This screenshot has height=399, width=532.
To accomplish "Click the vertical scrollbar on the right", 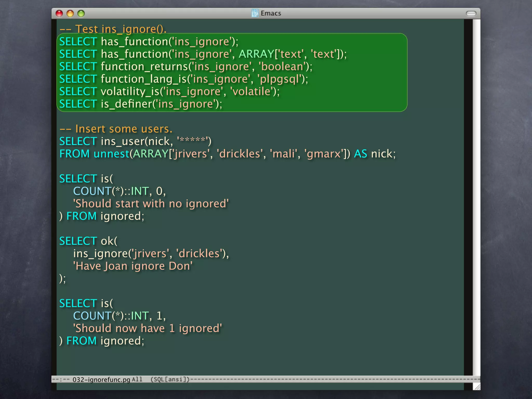I will coord(476,197).
